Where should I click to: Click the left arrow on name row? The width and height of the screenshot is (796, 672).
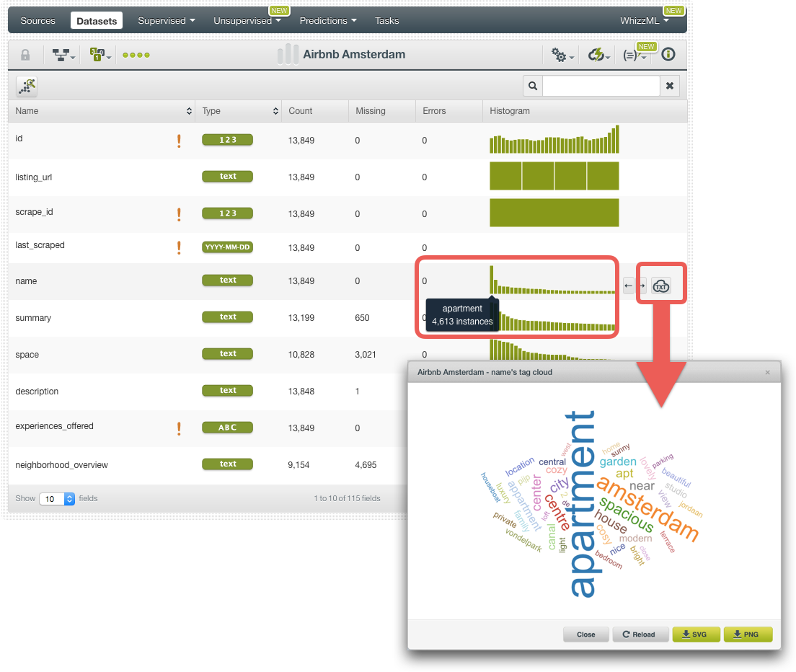[629, 286]
